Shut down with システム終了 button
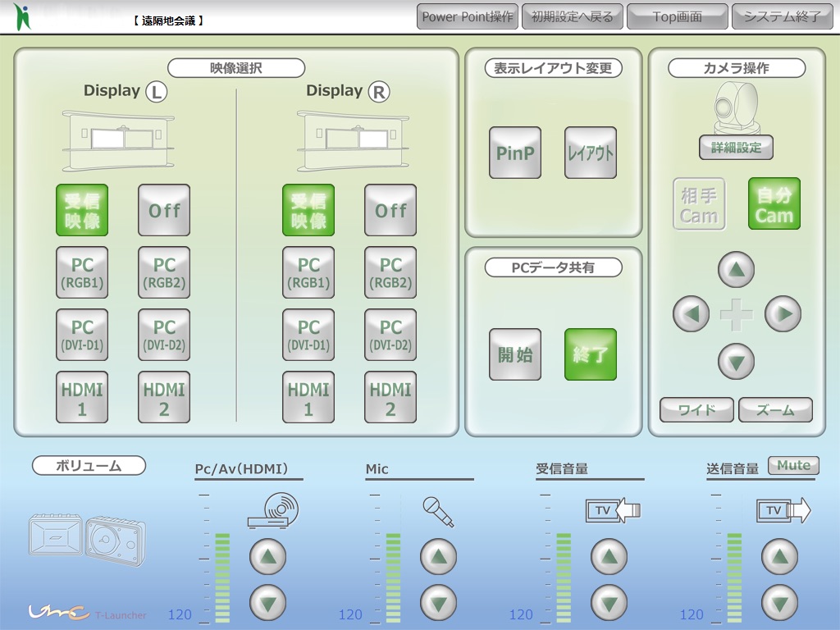Screen dimensions: 840x630 click(781, 16)
